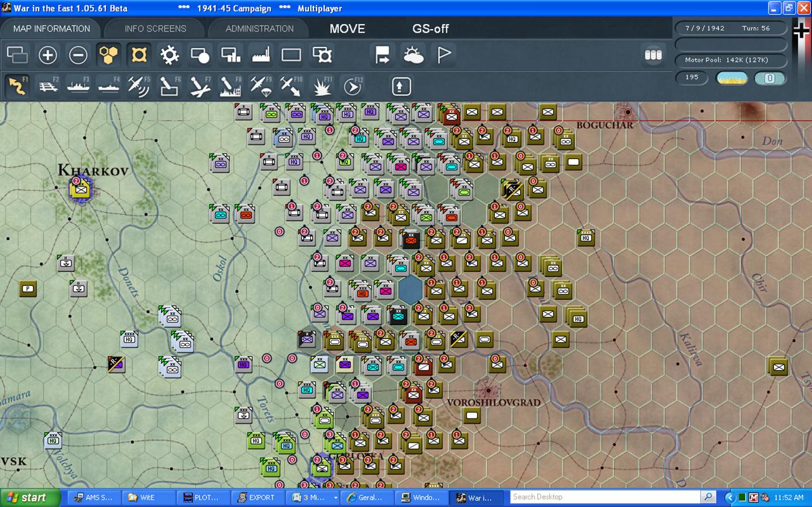Click the Boguchar city marker
The width and height of the screenshot is (812, 507).
(627, 113)
